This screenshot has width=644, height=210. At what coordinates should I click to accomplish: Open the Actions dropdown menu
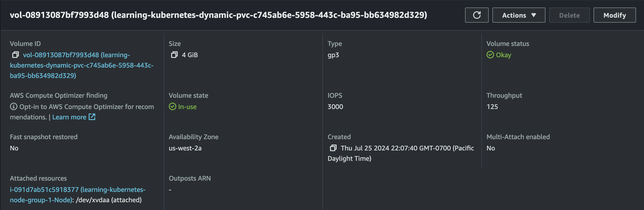519,15
